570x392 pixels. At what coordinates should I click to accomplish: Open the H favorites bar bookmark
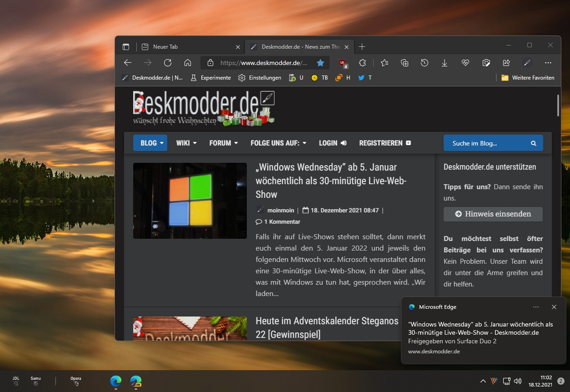[343, 78]
